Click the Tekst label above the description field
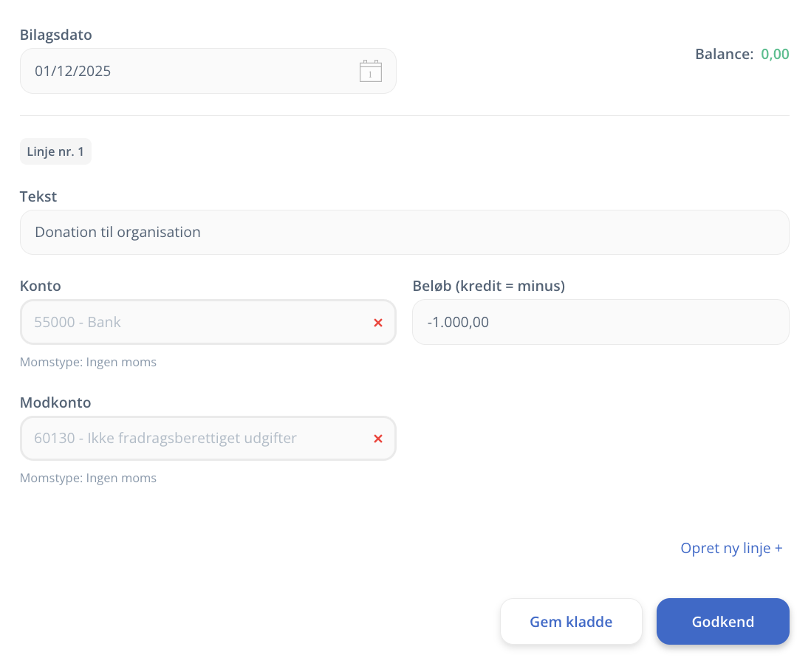 [38, 196]
